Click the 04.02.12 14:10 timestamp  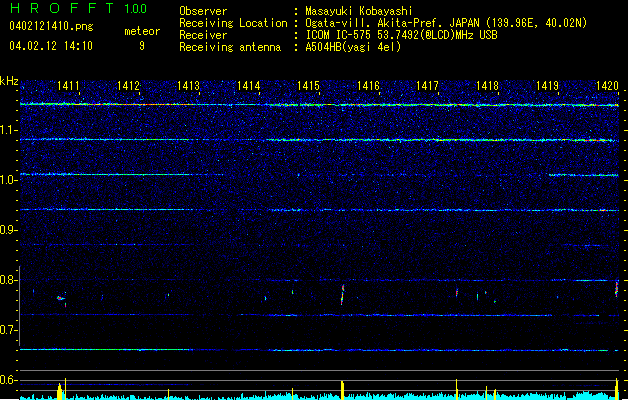pyautogui.click(x=50, y=46)
